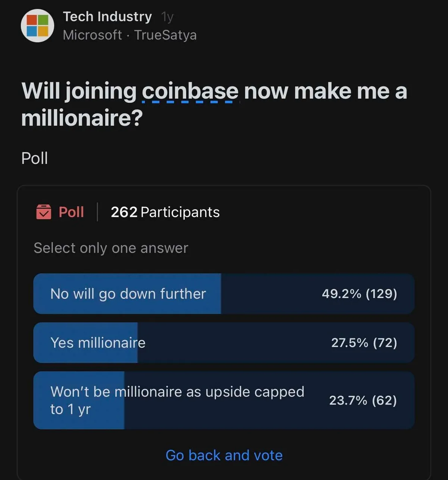View the TrueSatya user profile
Image resolution: width=448 pixels, height=480 pixels.
[165, 35]
